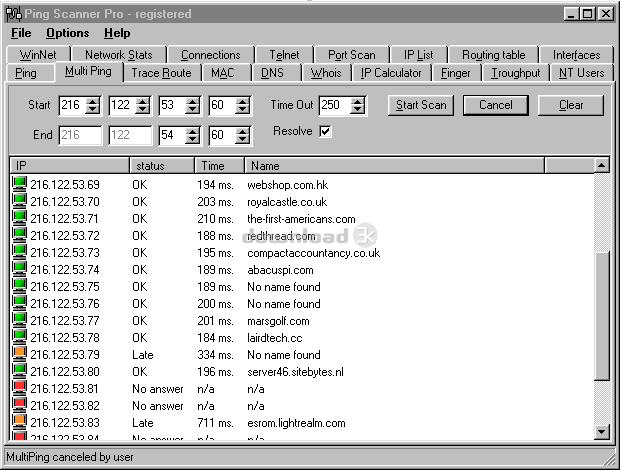620x470 pixels.
Task: Open the Port Scan tab
Action: pos(352,55)
